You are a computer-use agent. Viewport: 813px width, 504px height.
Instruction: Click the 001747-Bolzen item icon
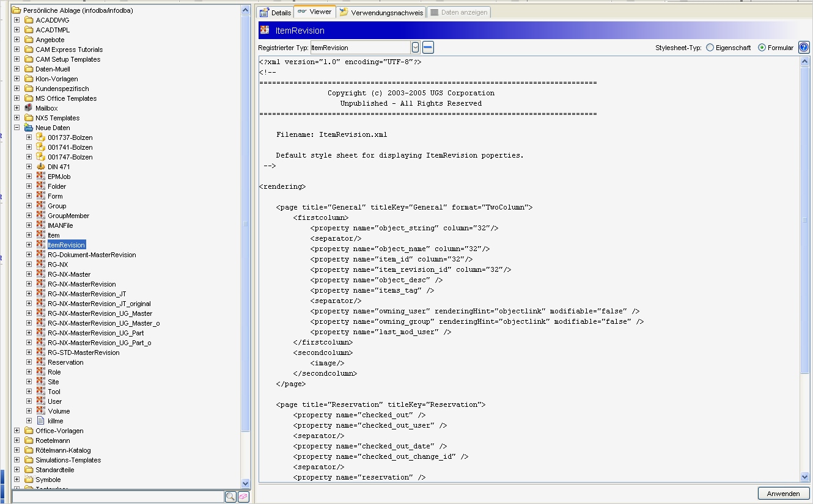click(x=41, y=157)
